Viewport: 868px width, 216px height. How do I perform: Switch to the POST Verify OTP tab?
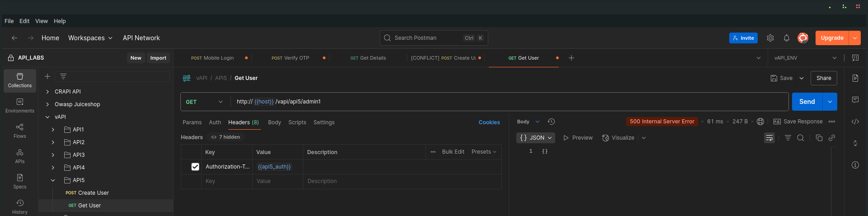[x=290, y=58]
